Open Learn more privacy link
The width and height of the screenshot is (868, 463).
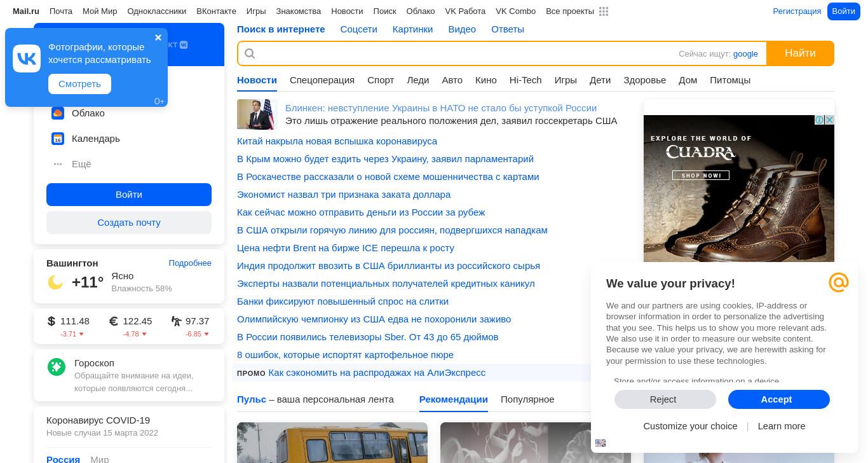point(782,426)
